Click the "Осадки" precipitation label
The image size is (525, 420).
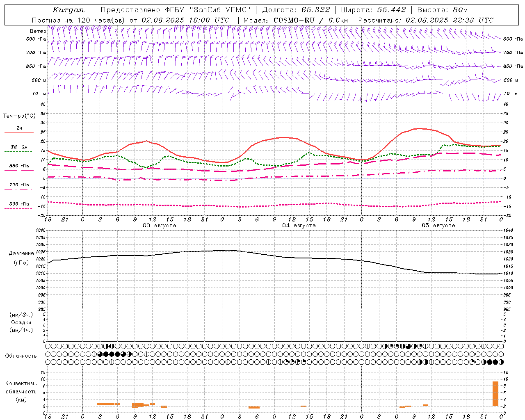tap(21, 322)
